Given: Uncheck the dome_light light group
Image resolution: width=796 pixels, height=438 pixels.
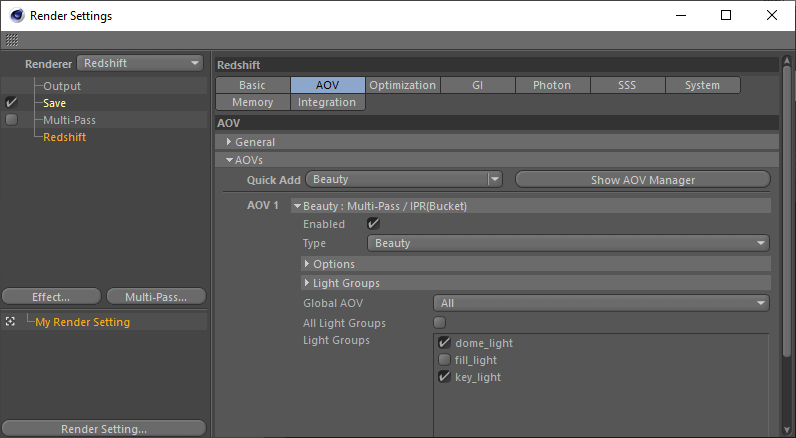Looking at the screenshot, I should click(444, 343).
